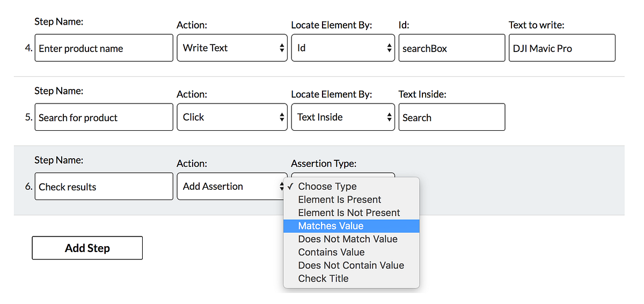Select 'Matches Value' assertion type
The height and width of the screenshot is (304, 644).
pos(331,226)
